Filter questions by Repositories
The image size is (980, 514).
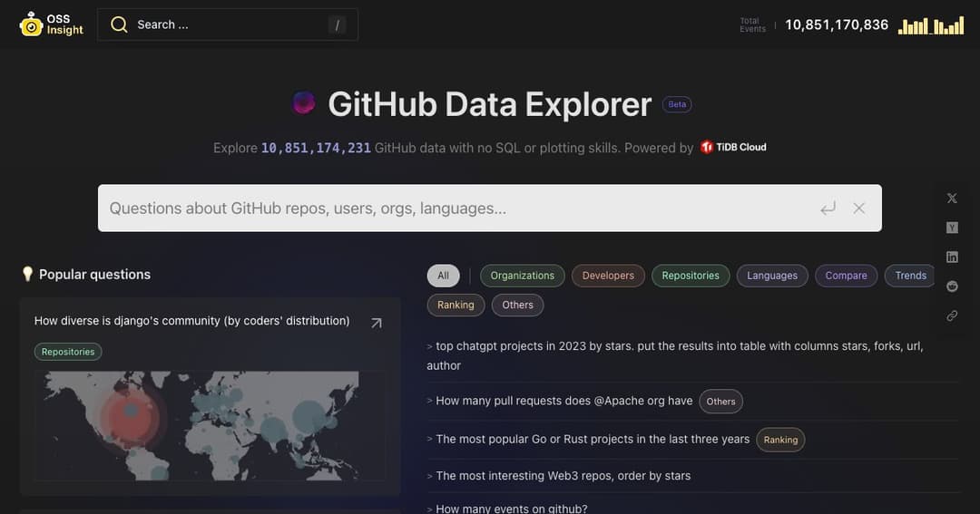point(691,276)
